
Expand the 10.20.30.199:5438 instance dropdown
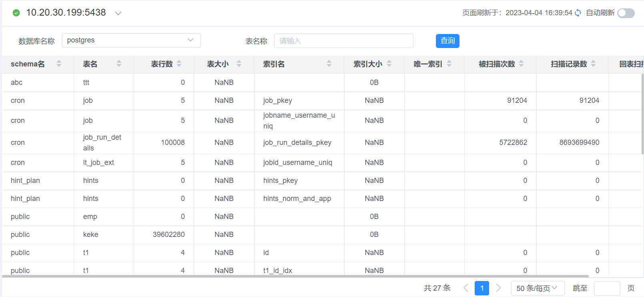point(118,13)
